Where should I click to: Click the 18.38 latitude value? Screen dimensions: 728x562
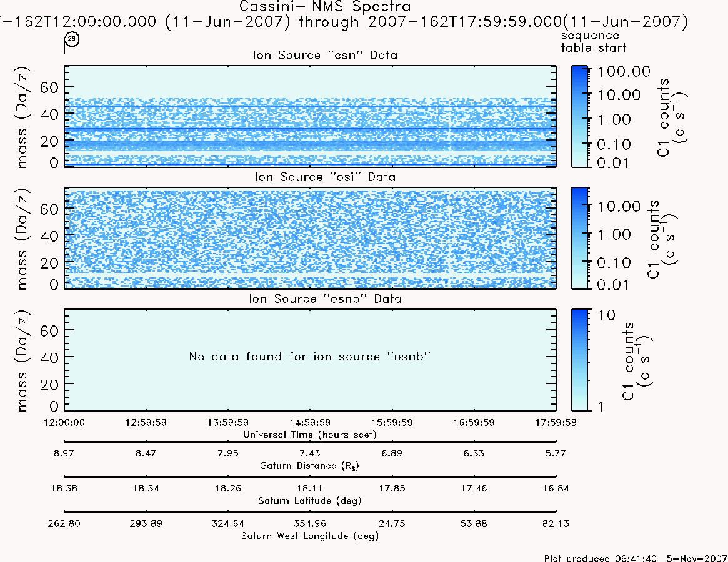pos(64,489)
